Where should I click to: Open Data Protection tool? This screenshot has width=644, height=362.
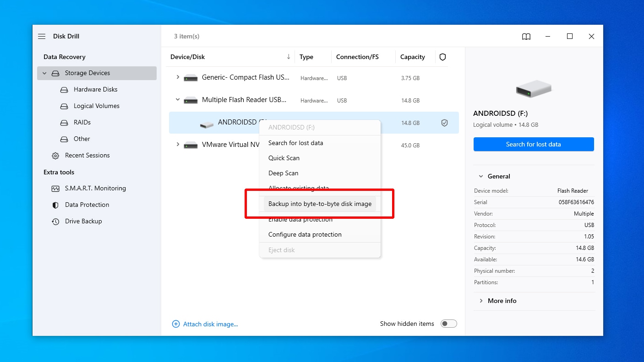(87, 205)
